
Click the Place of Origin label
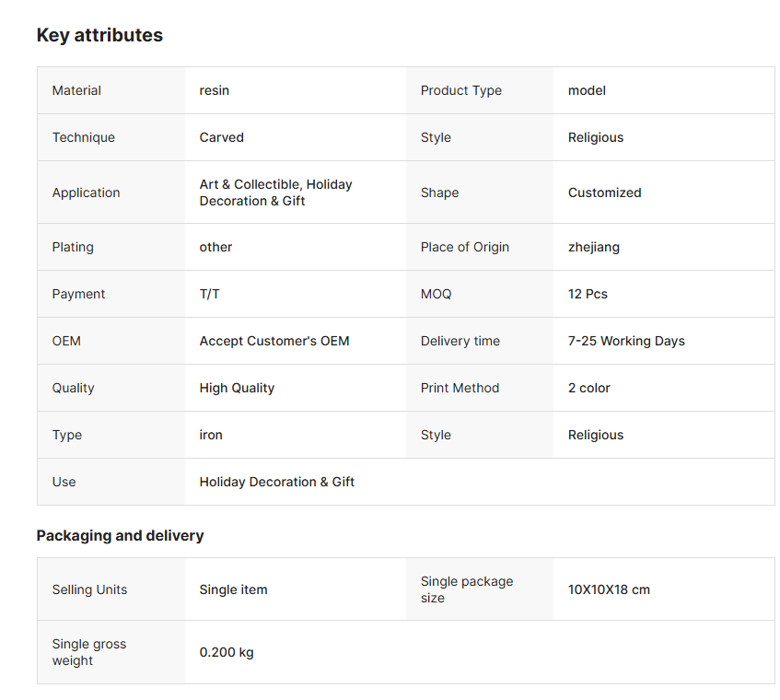(465, 247)
